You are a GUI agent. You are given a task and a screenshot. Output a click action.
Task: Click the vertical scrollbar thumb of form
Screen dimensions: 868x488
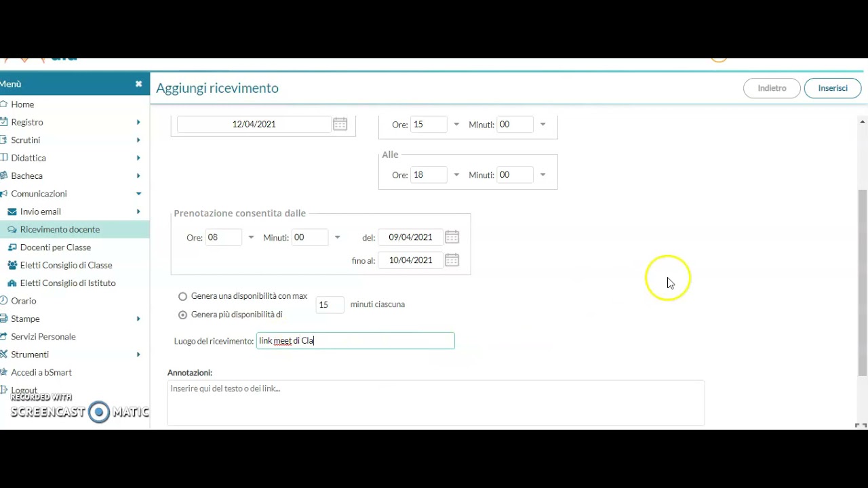[x=863, y=282]
